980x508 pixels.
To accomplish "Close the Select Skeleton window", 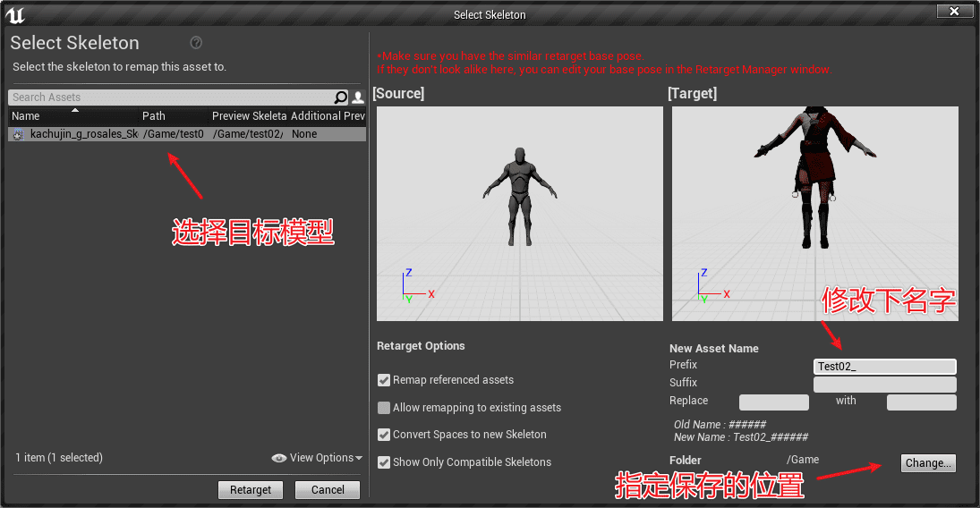I will pos(954,12).
